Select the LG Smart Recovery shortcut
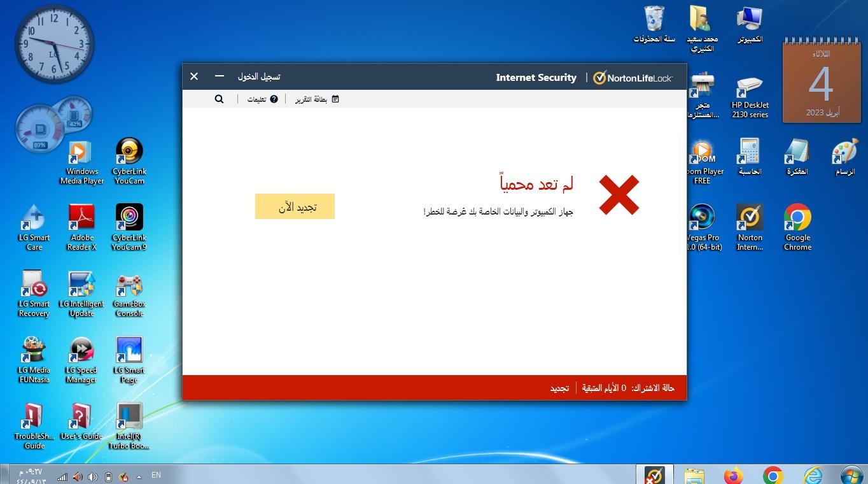The image size is (868, 484). tap(34, 294)
